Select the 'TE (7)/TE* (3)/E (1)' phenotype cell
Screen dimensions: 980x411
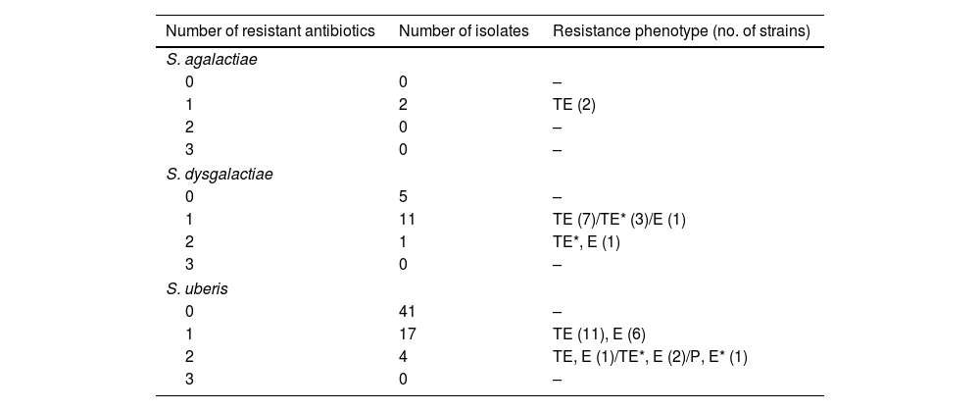point(619,219)
